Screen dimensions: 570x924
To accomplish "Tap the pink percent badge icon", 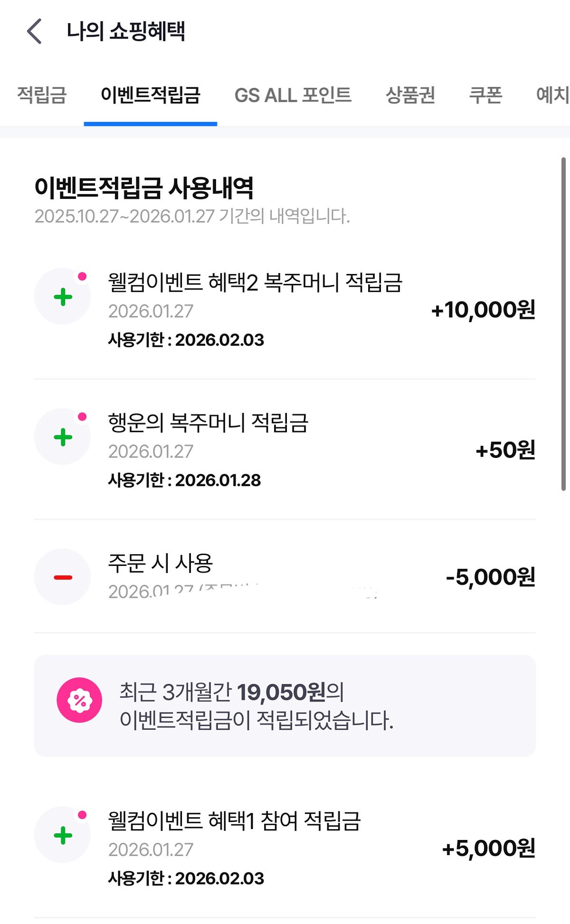I will (x=79, y=700).
